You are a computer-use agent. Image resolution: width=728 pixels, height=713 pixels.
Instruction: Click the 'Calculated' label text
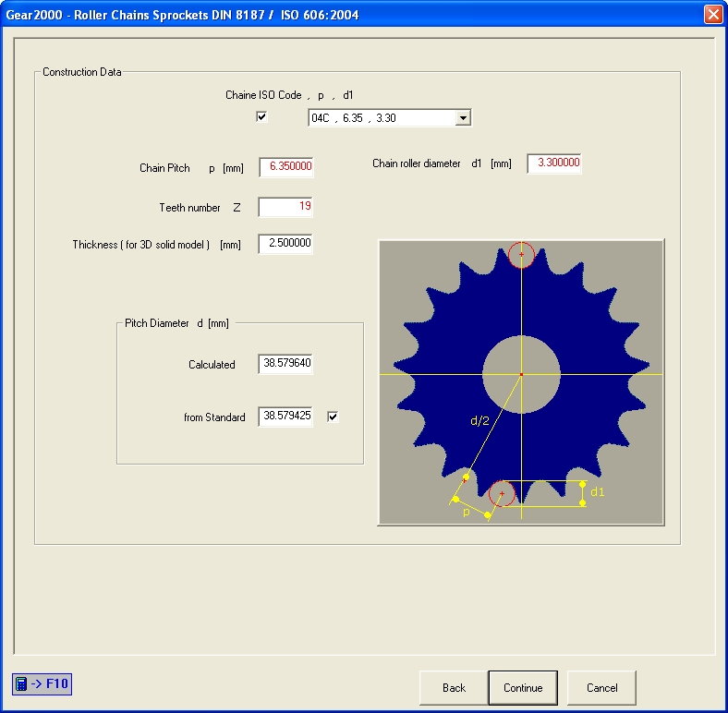[212, 365]
